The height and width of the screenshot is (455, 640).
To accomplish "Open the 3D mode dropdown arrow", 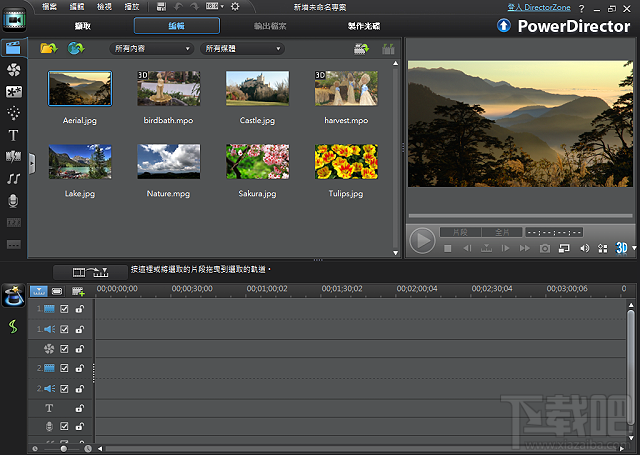I will tap(634, 247).
